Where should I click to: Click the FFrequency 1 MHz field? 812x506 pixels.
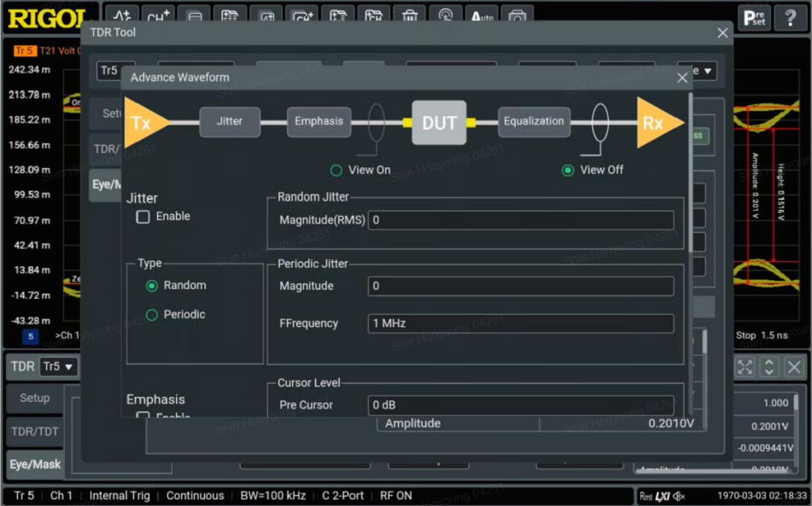point(521,323)
